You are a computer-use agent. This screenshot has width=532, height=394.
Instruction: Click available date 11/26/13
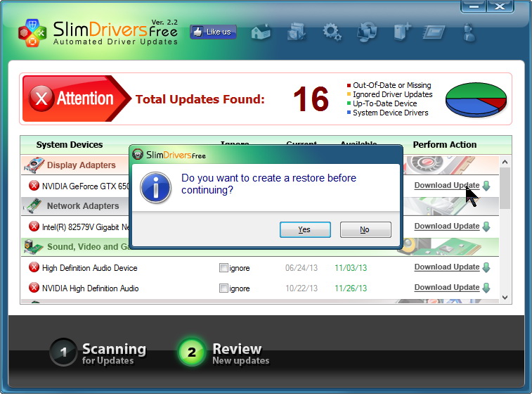(351, 288)
